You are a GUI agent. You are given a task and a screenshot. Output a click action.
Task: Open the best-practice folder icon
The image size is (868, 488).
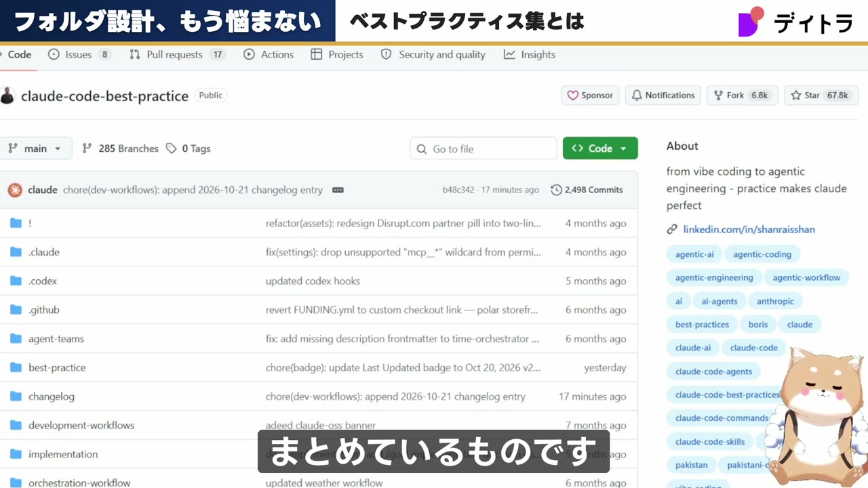click(16, 367)
